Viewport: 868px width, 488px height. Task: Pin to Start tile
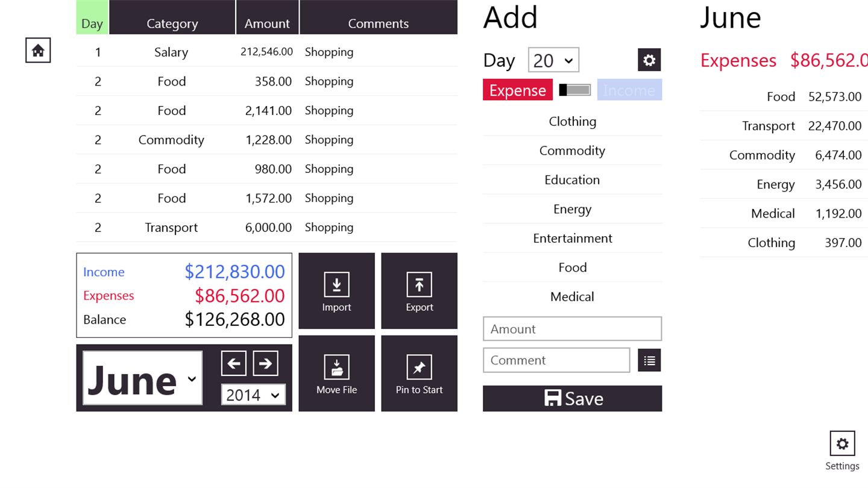click(x=419, y=374)
